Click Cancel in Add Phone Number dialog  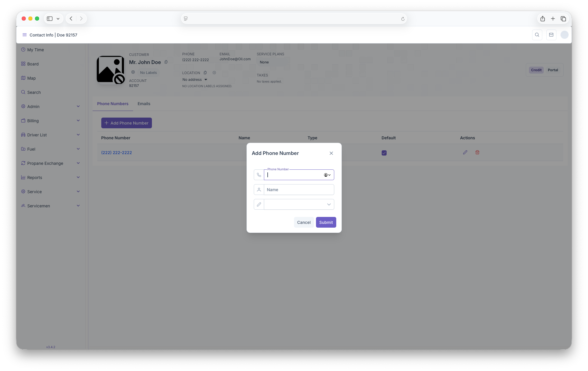[304, 222]
